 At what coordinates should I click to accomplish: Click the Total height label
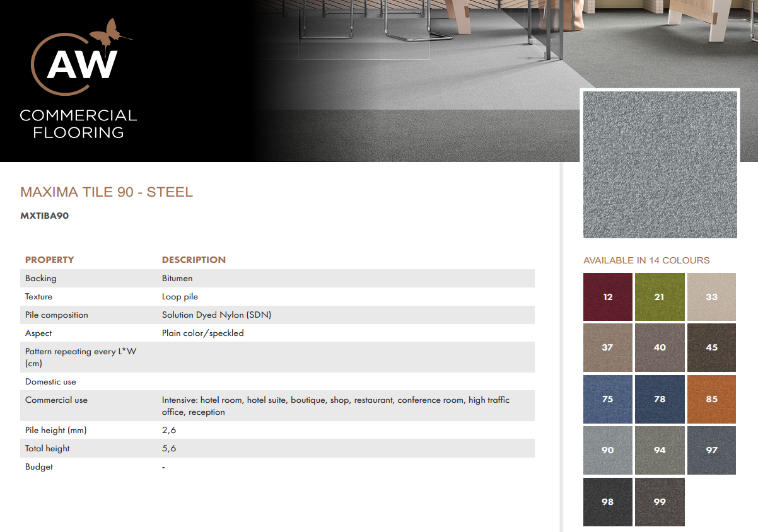pos(47,448)
